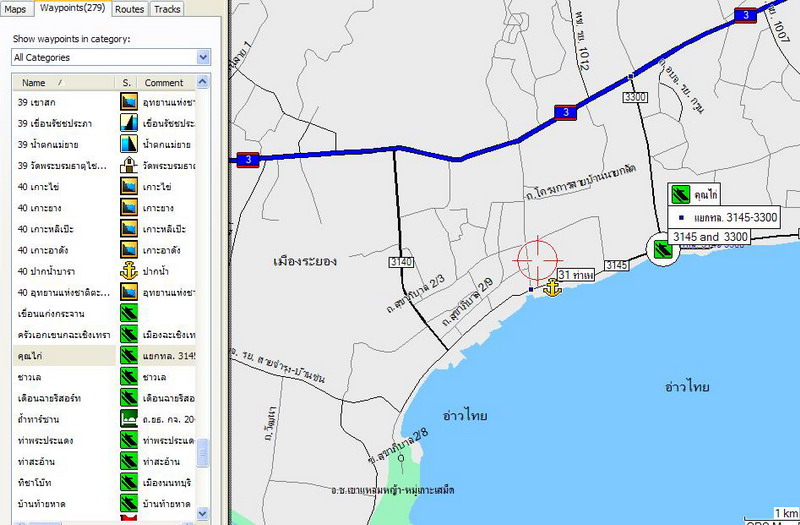Click the green icon for ชาวเล

coord(129,377)
